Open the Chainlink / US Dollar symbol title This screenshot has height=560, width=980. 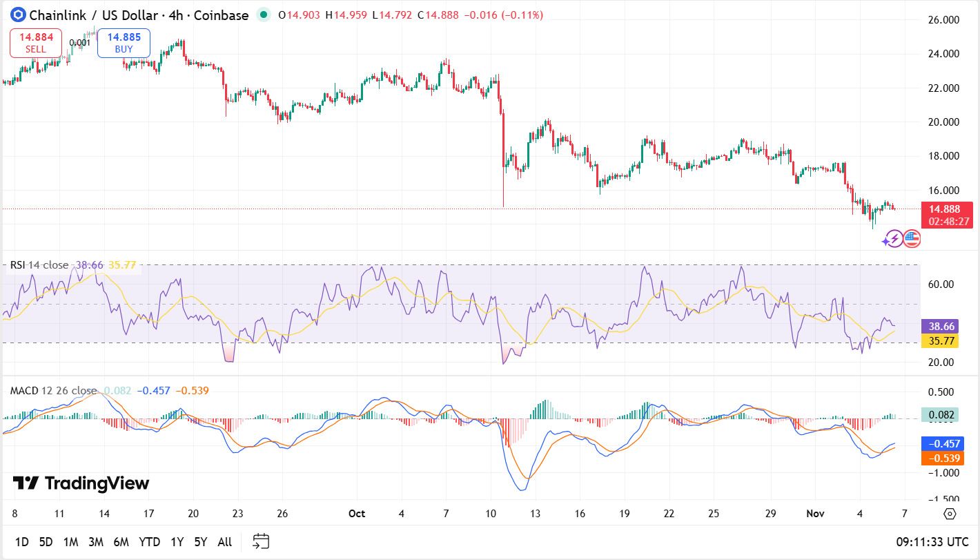[139, 15]
